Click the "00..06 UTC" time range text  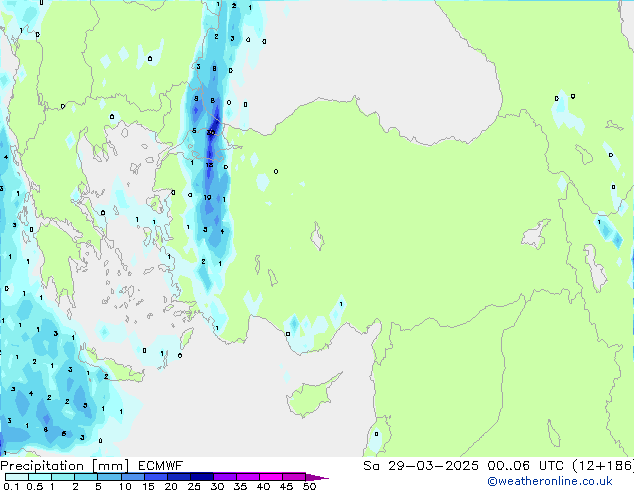click(x=525, y=466)
